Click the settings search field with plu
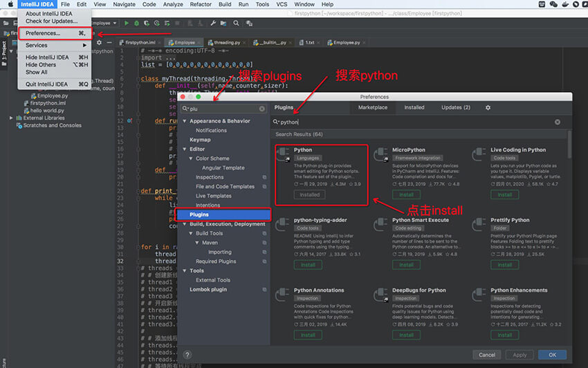 click(x=223, y=109)
